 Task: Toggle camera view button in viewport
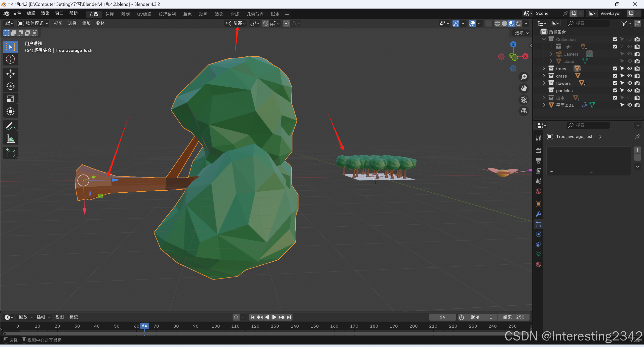point(524,100)
